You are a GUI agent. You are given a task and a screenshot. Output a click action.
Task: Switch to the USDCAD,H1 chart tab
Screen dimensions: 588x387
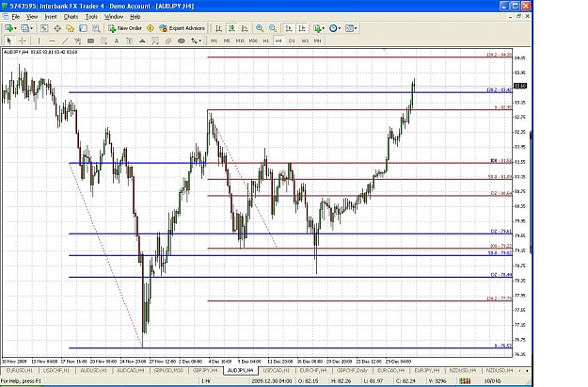click(x=276, y=371)
